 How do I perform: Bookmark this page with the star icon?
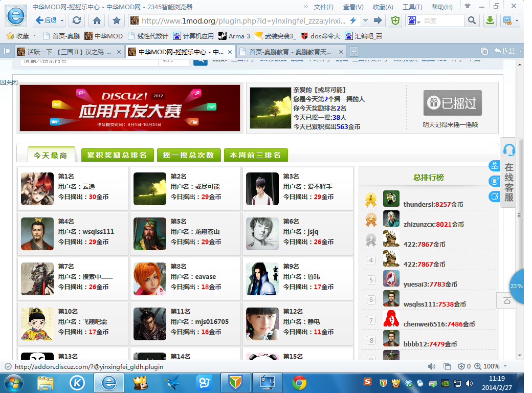[117, 20]
